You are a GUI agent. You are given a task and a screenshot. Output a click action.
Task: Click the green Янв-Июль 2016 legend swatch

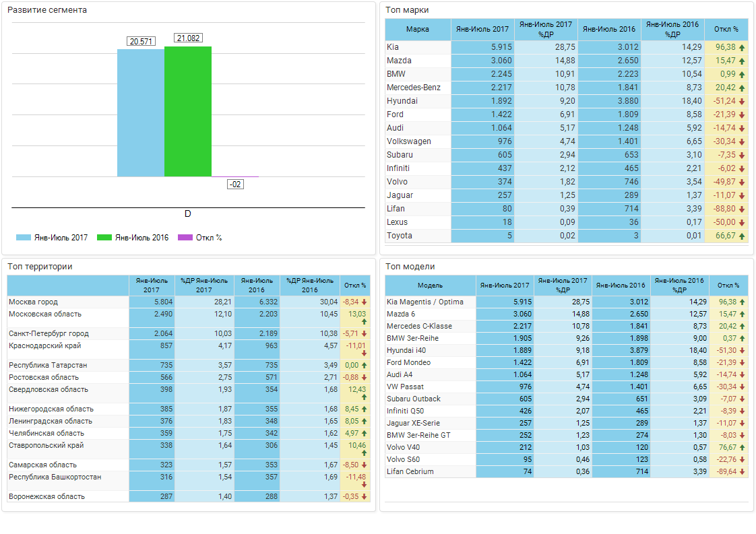[104, 238]
